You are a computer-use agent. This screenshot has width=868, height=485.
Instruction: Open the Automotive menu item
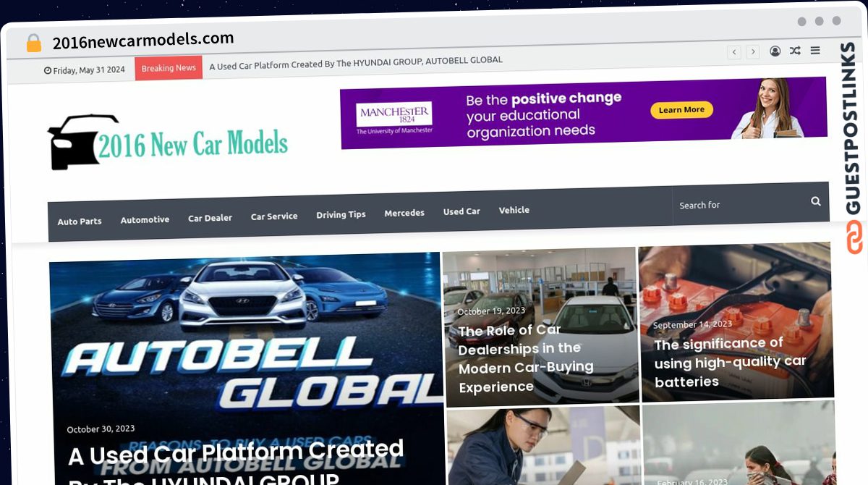tap(145, 219)
